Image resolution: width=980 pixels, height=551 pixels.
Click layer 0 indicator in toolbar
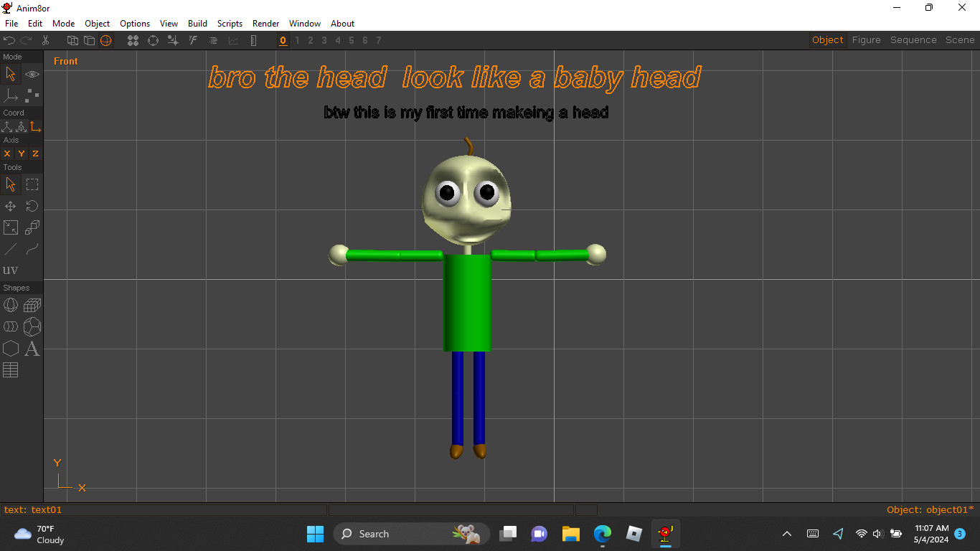coord(283,40)
